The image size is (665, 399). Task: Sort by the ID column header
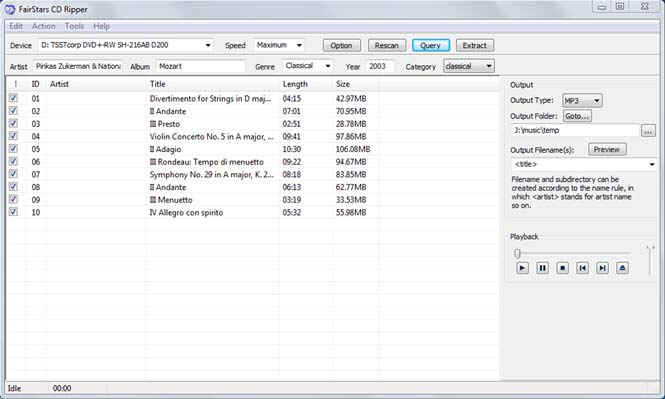pos(36,84)
